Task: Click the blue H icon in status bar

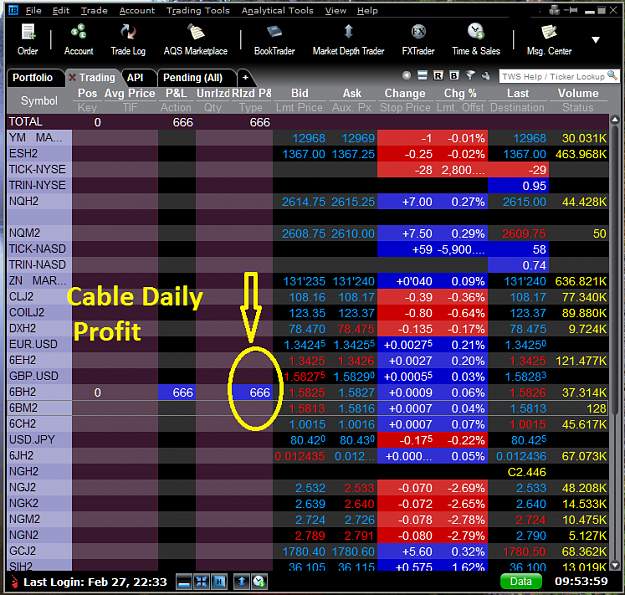Action: pyautogui.click(x=219, y=582)
